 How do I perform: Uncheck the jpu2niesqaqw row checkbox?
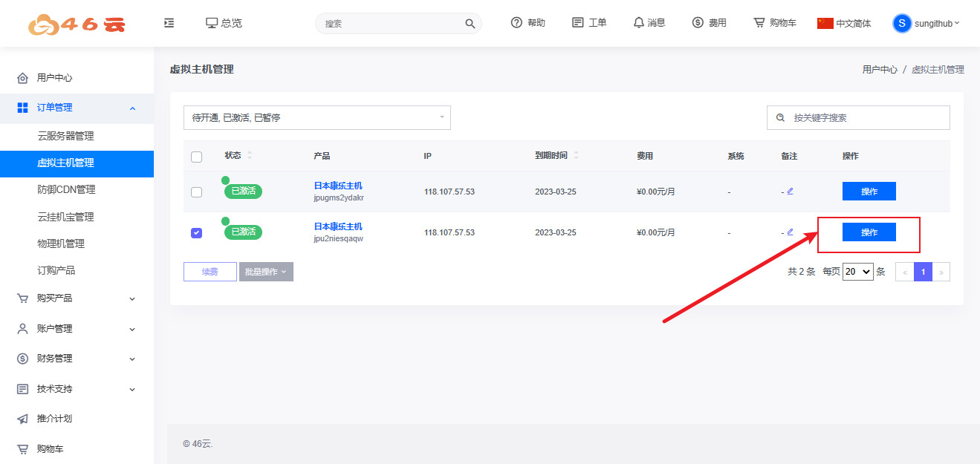click(x=196, y=233)
